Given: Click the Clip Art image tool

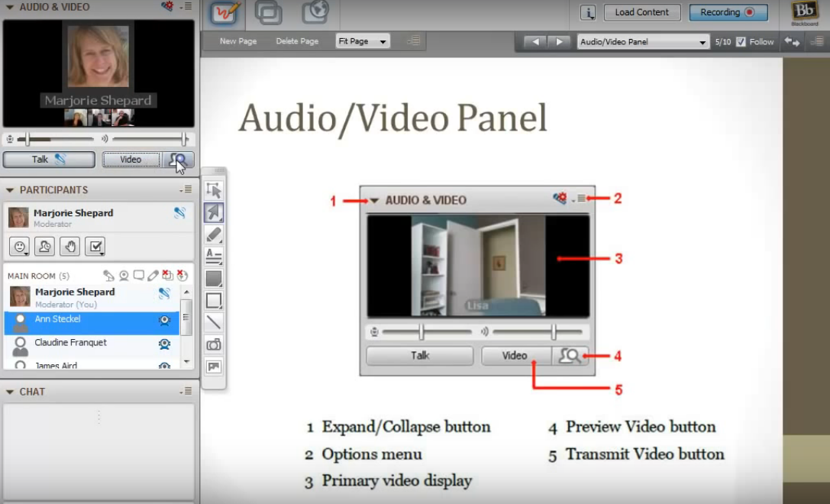Looking at the screenshot, I should pos(214,367).
